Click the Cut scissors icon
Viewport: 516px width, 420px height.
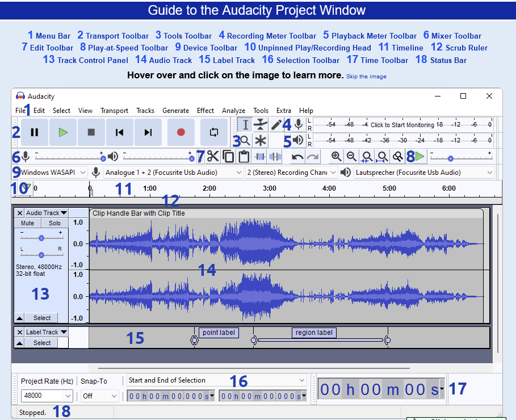point(213,156)
